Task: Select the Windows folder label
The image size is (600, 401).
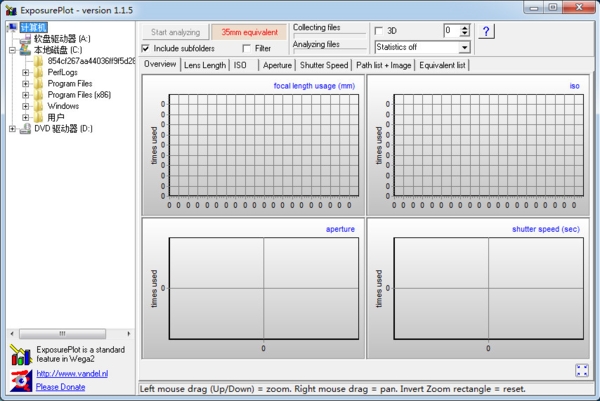Action: tap(63, 106)
